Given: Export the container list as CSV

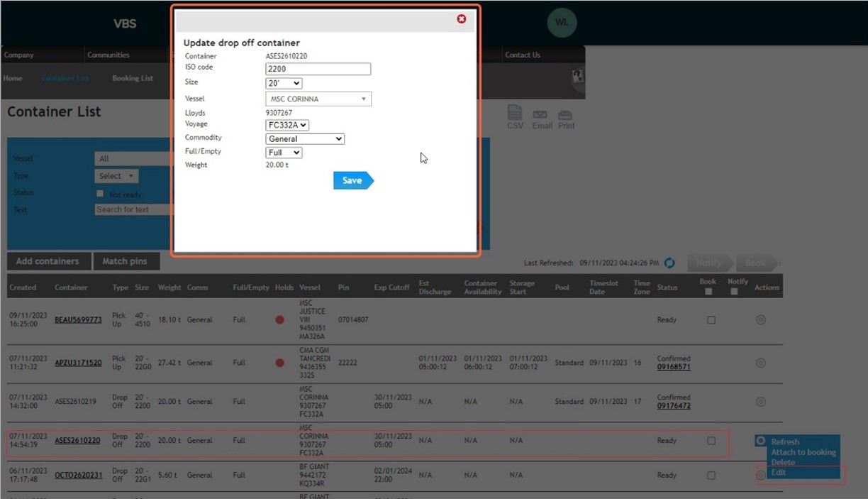Looking at the screenshot, I should [515, 116].
